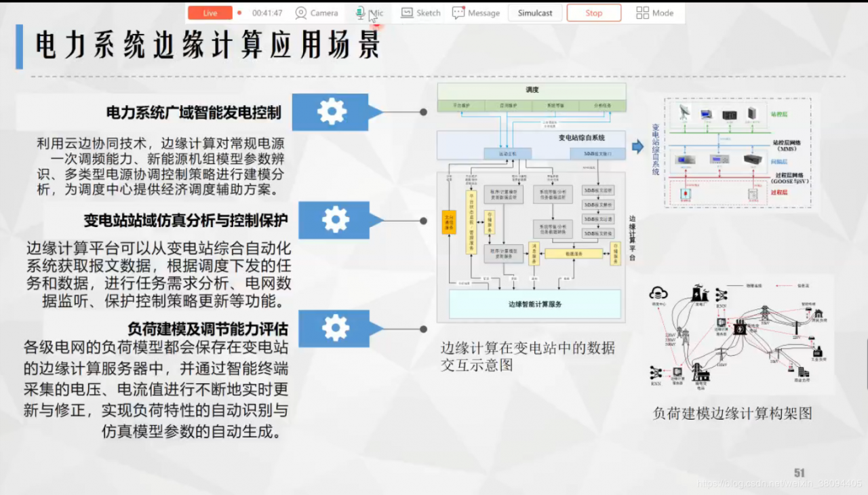The height and width of the screenshot is (495, 868).
Task: Select heading 电力系统广域智能发电控制
Action: 194,113
